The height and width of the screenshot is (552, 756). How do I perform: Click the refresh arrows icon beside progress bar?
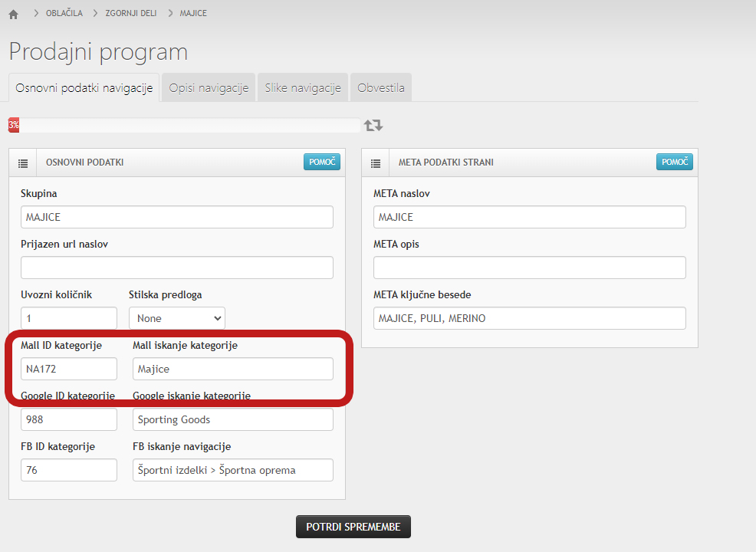tap(373, 125)
